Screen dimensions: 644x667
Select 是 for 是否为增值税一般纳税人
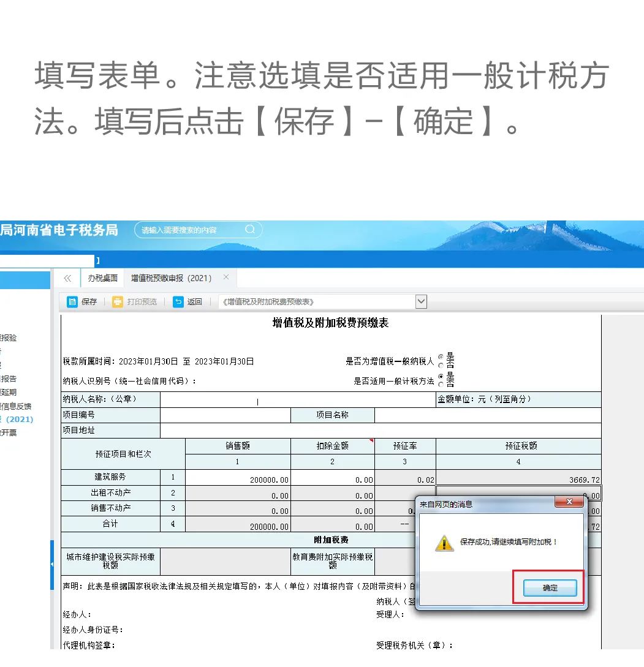pyautogui.click(x=441, y=356)
